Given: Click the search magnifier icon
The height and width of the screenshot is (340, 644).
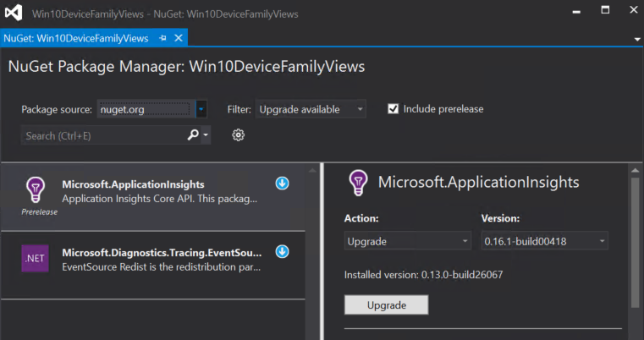Looking at the screenshot, I should coord(193,135).
